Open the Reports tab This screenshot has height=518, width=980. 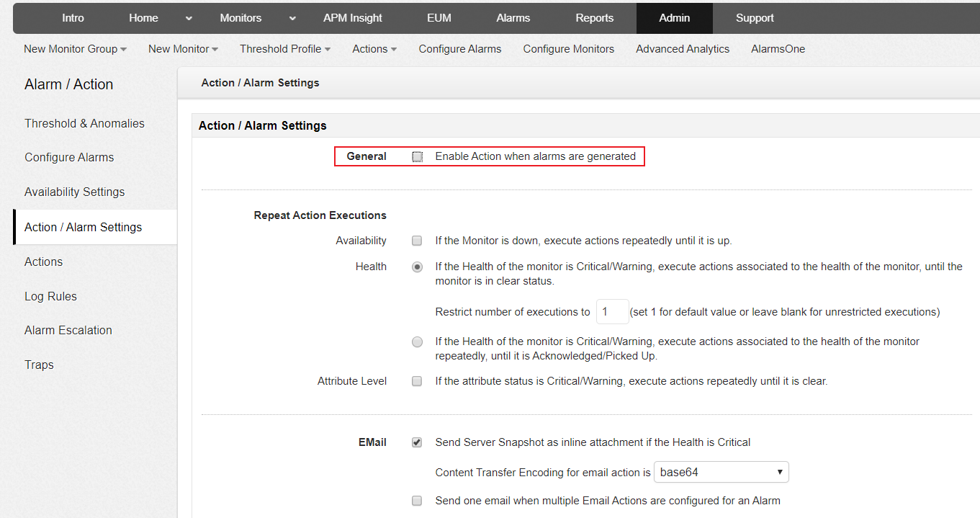click(594, 18)
